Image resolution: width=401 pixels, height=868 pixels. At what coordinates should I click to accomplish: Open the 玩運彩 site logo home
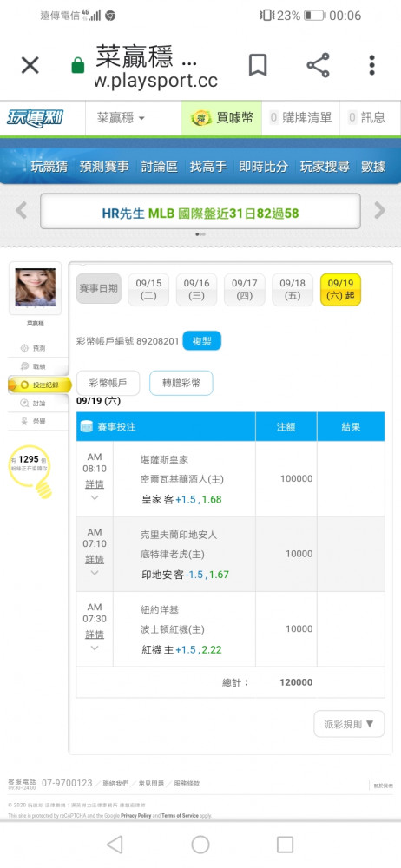(x=35, y=118)
